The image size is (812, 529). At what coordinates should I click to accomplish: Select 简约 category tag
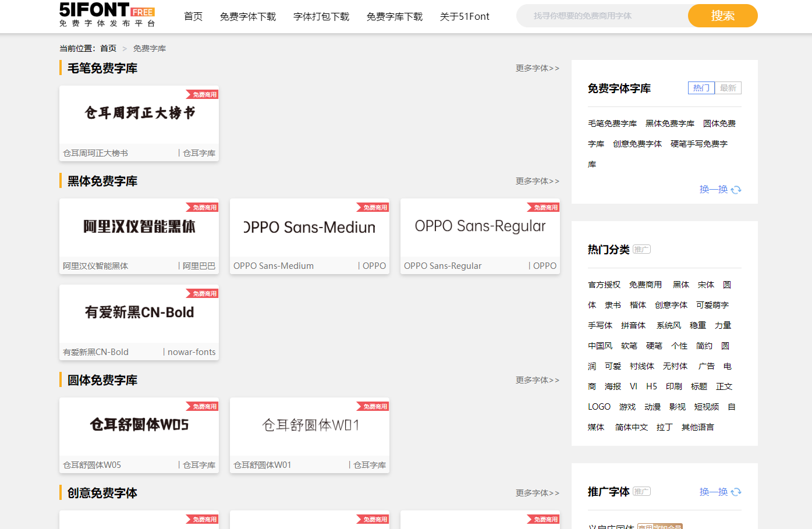704,346
